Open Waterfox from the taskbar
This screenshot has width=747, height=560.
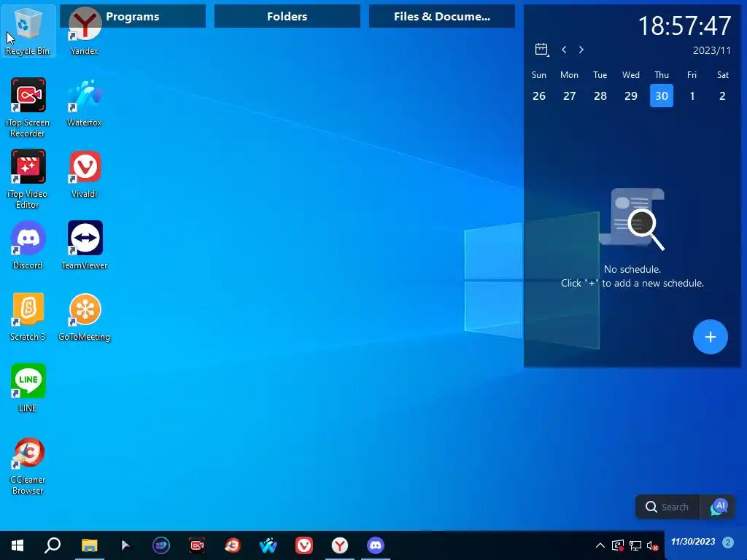click(x=268, y=545)
